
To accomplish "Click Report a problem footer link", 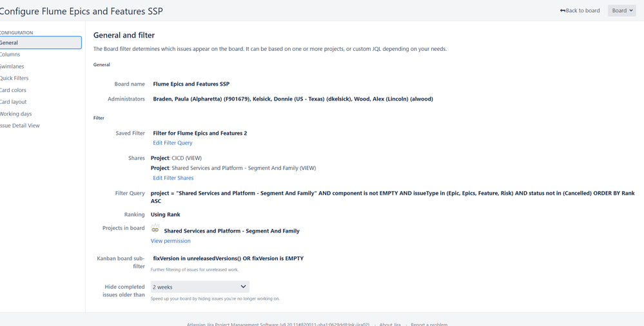I will pyautogui.click(x=429, y=324).
